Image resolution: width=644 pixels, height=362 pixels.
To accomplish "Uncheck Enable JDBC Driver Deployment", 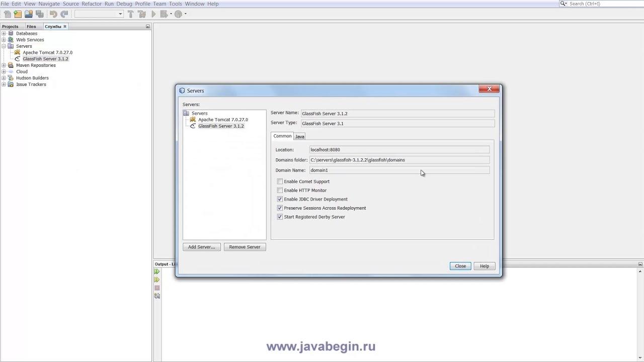I will tap(280, 199).
